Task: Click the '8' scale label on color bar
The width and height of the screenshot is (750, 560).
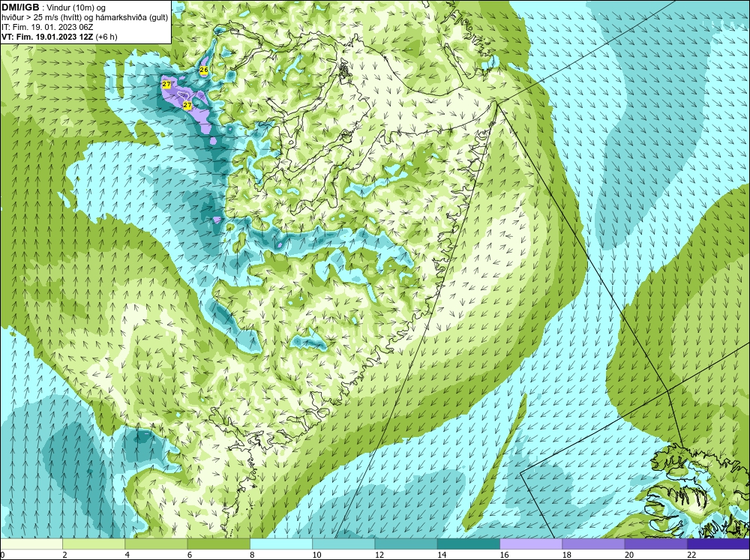Action: coord(252,555)
